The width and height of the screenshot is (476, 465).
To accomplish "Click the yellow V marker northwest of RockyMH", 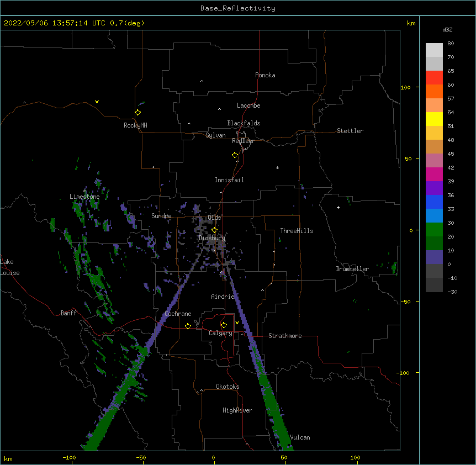I will [x=97, y=102].
